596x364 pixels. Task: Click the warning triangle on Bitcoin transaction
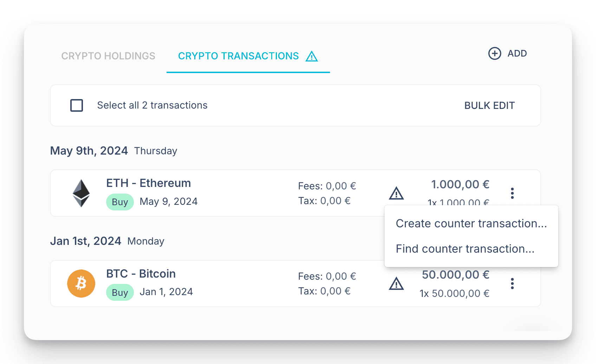click(396, 284)
